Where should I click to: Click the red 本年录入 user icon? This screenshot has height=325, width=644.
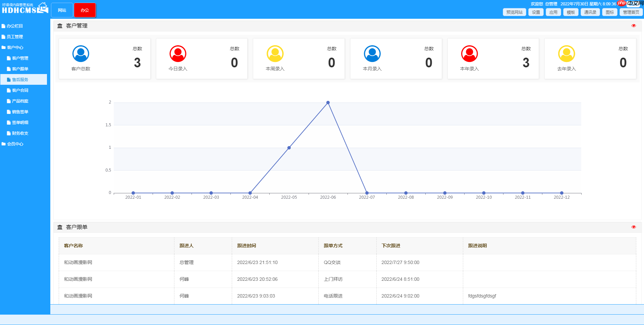click(x=470, y=53)
